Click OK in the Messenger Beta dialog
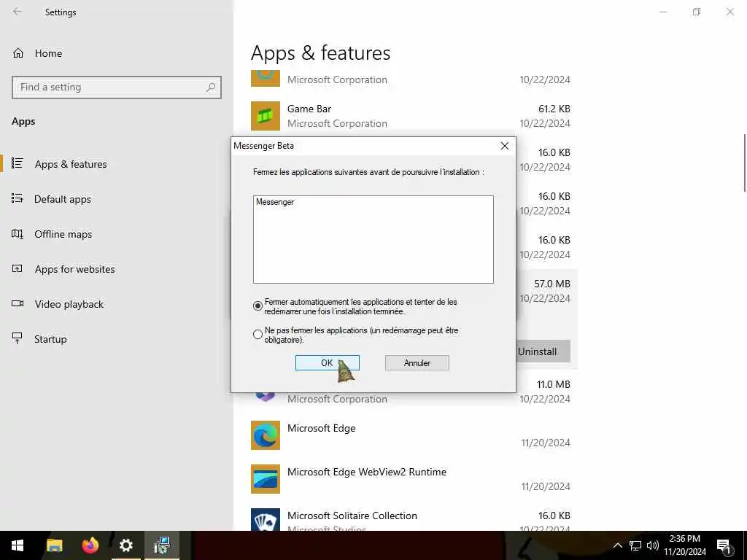 click(328, 363)
